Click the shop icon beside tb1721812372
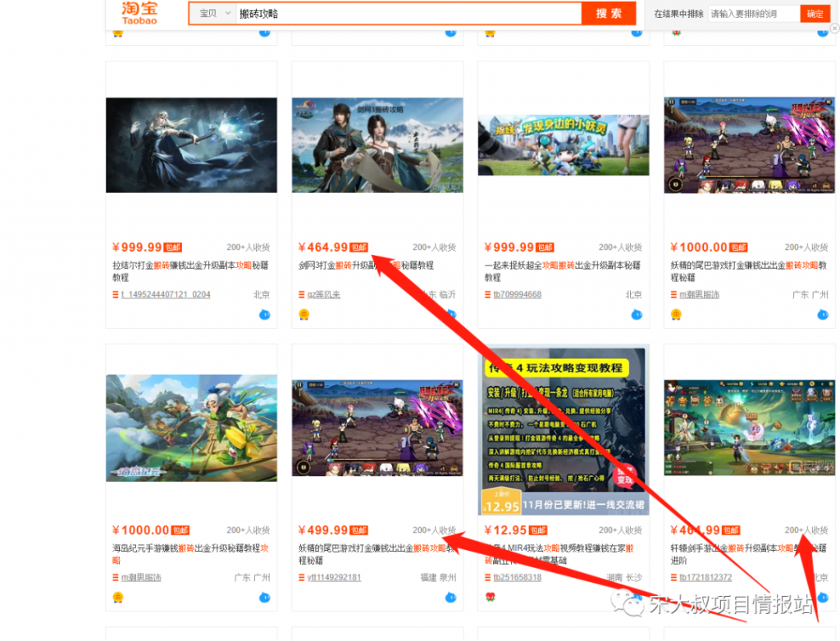840x641 pixels. click(x=673, y=577)
